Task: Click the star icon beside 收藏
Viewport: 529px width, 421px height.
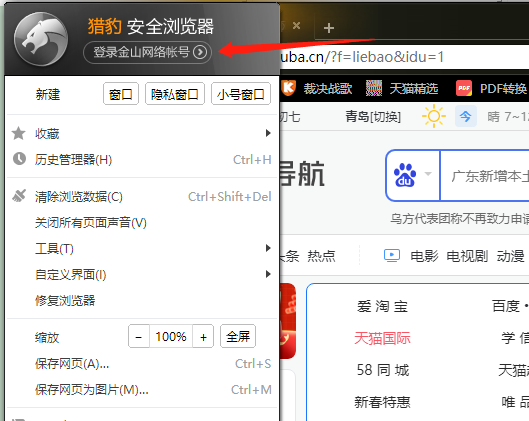Action: point(19,134)
